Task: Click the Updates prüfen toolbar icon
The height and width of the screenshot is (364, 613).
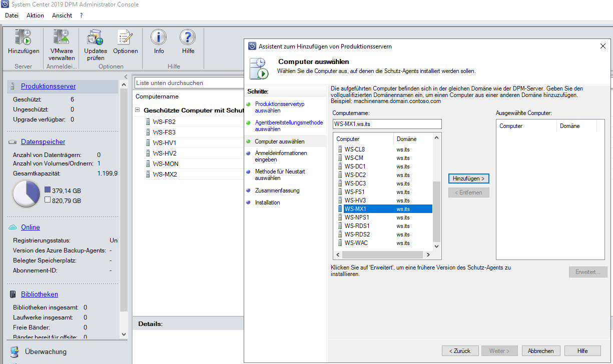Action: 95,37
